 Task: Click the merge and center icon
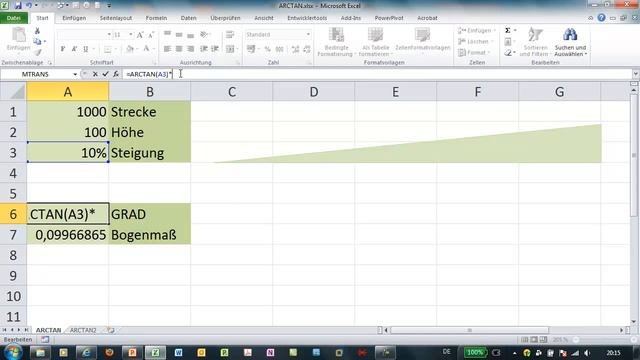click(230, 49)
